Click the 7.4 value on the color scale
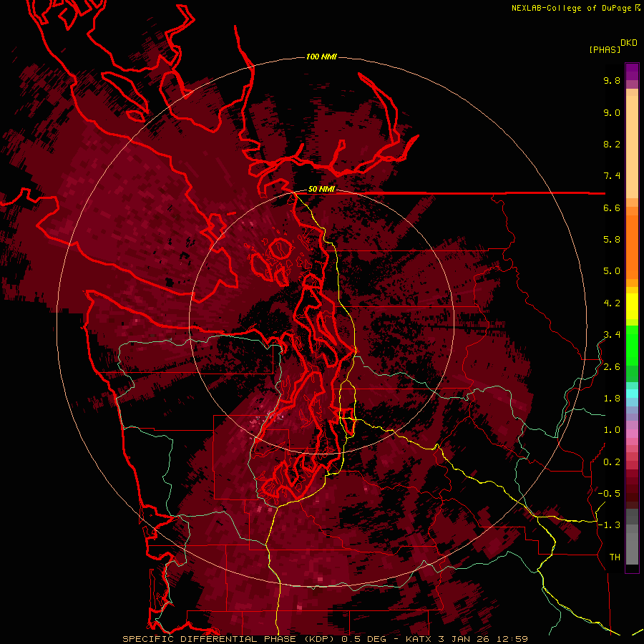 (612, 176)
